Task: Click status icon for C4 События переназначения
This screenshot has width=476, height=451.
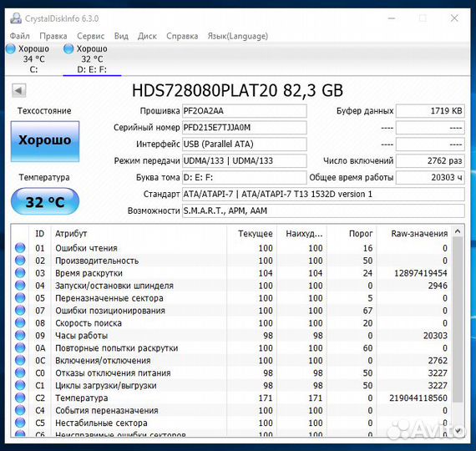Action: click(x=20, y=410)
